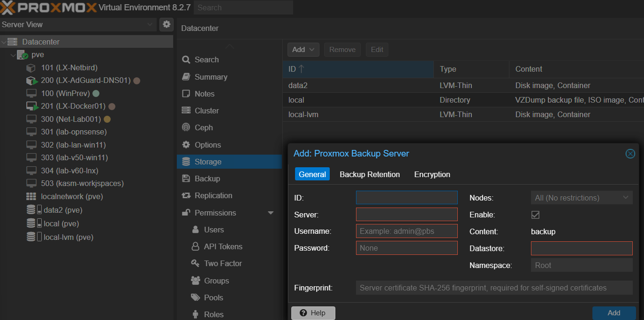
Task: Collapse the Permissions tree section
Action: click(x=271, y=212)
